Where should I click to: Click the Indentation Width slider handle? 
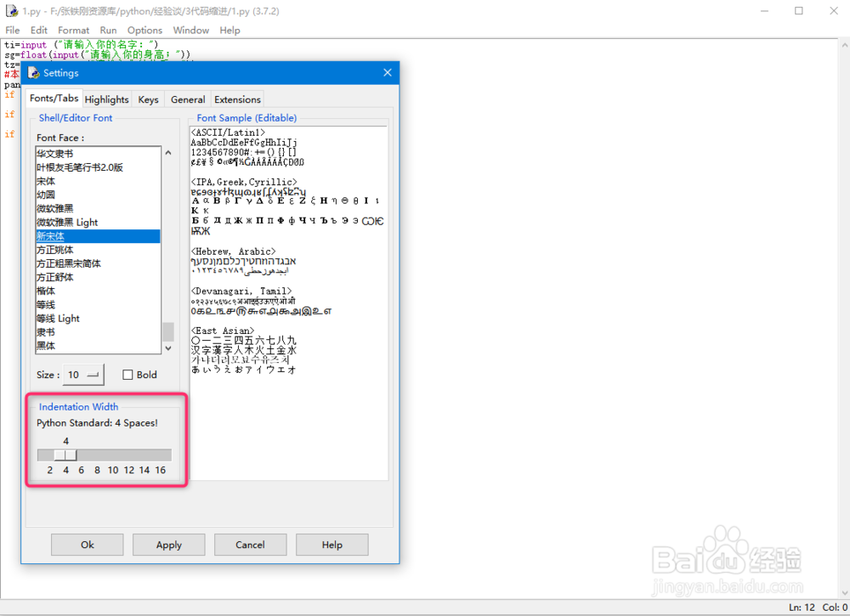tap(65, 455)
